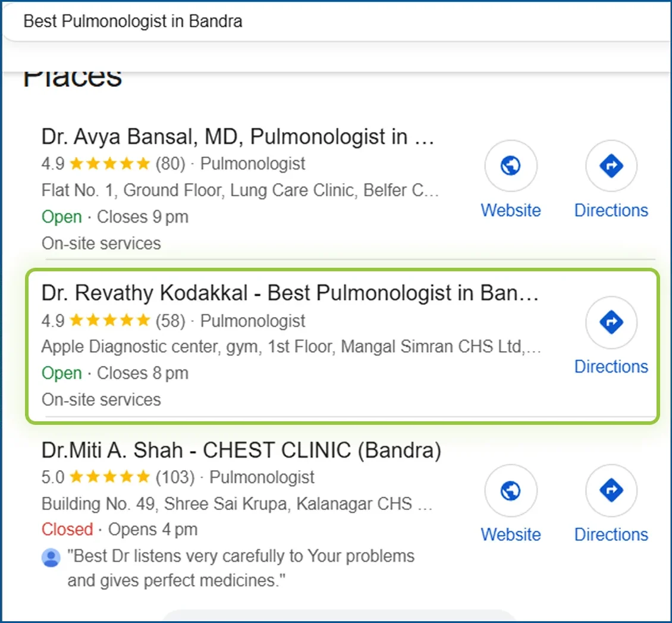Image resolution: width=672 pixels, height=623 pixels.
Task: Open the Website icon for Dr. Avya Bansal
Action: [x=510, y=165]
